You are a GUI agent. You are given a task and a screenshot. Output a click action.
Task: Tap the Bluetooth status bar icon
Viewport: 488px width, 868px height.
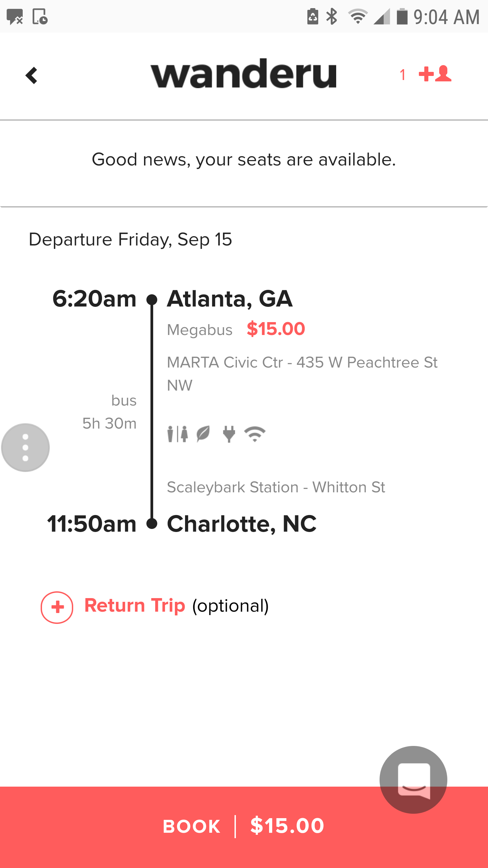[x=332, y=17]
